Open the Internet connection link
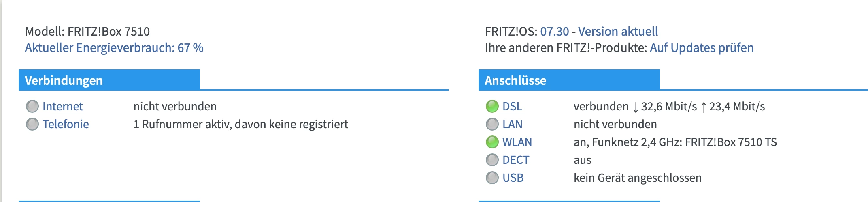868x202 pixels. point(63,106)
